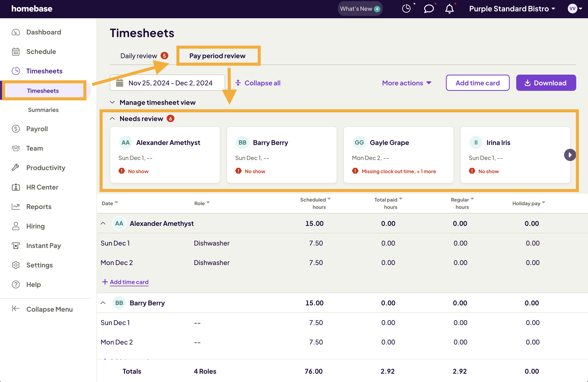Select the Summaries submenu item

[x=43, y=110]
